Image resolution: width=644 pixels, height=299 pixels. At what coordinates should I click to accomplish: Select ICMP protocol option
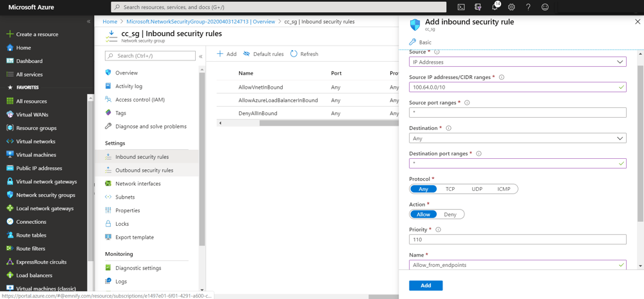click(504, 189)
